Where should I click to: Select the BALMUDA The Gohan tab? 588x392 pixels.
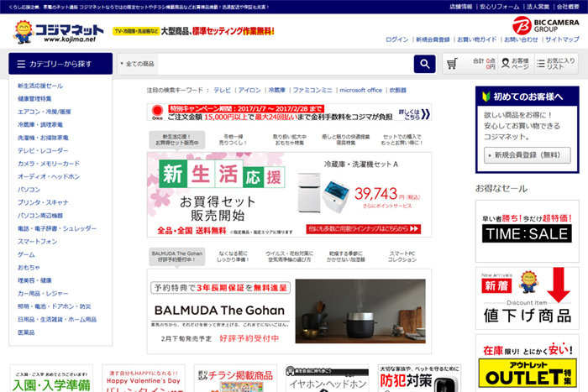coord(176,256)
